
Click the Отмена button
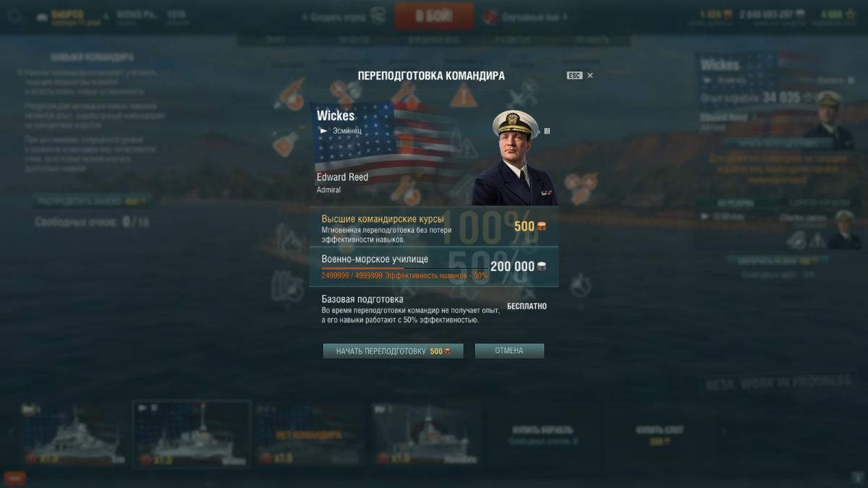[x=509, y=351]
